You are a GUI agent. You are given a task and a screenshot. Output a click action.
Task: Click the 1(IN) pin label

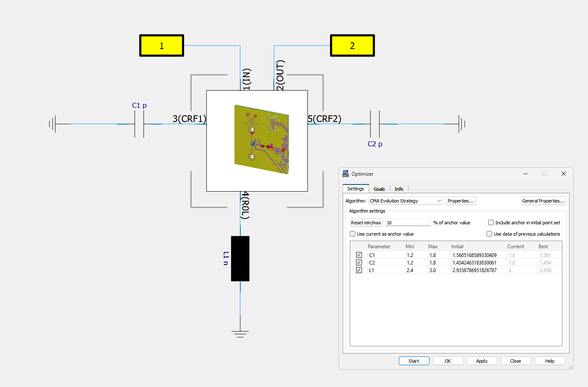(x=247, y=79)
